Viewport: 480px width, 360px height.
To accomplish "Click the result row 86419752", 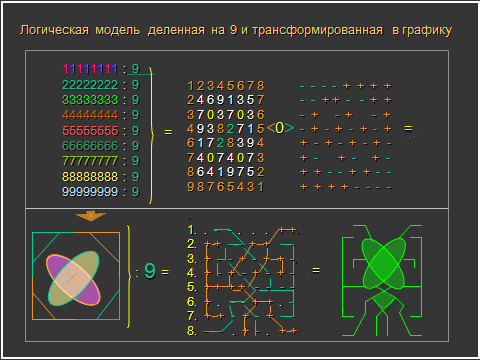I will [x=226, y=172].
